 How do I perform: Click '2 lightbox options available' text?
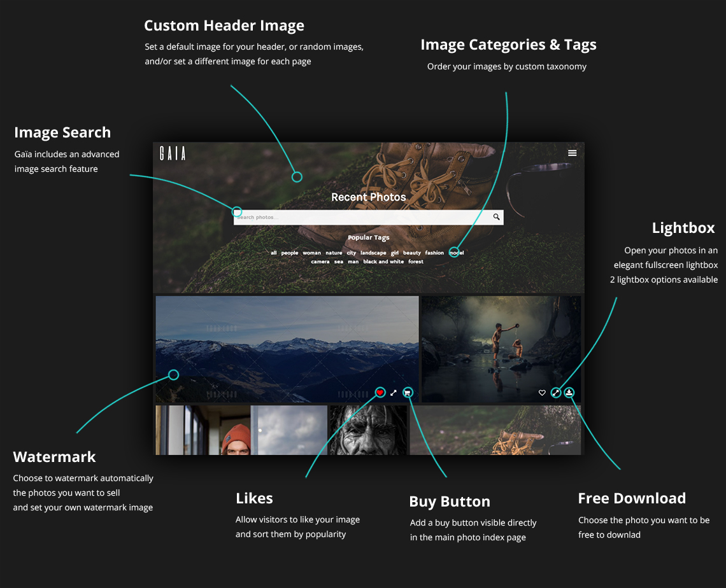(x=664, y=280)
